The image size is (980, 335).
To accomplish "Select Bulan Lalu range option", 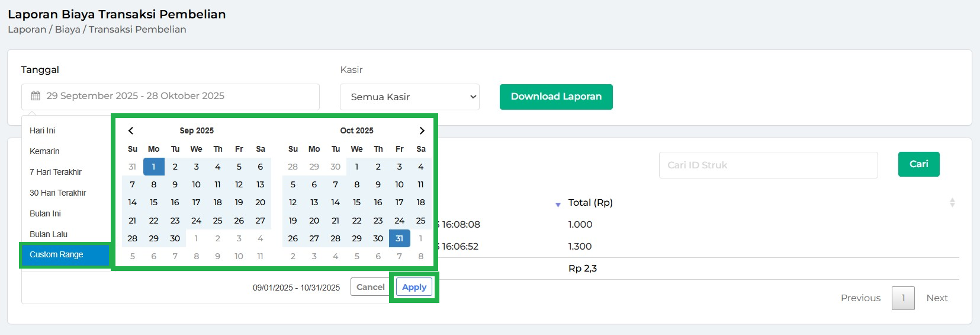I will tap(49, 234).
